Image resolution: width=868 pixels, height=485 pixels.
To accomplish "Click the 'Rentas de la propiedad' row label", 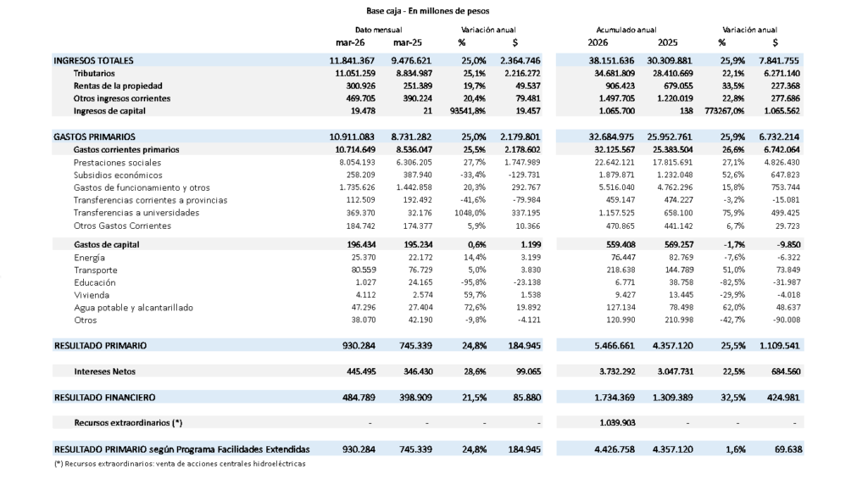I will click(x=118, y=86).
